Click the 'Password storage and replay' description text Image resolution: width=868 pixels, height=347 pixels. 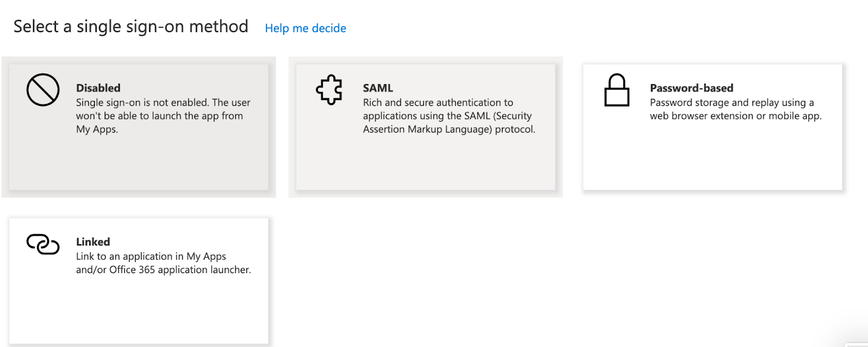pos(731,103)
